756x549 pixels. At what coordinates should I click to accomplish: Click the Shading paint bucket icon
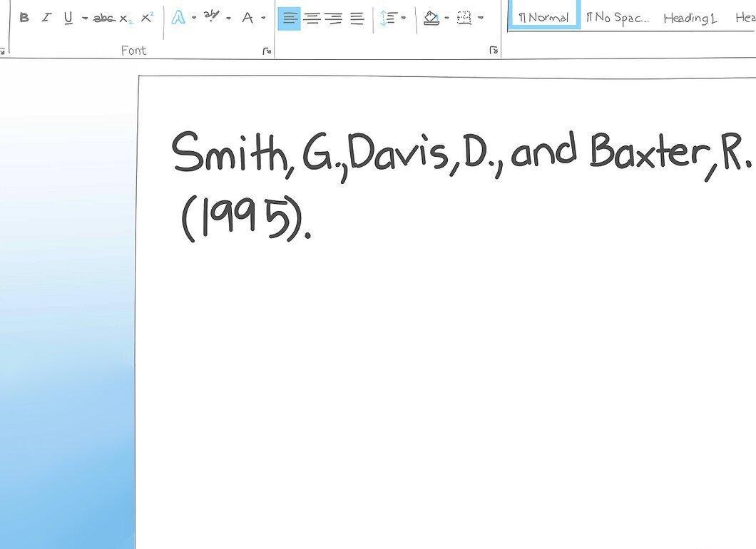pyautogui.click(x=431, y=19)
